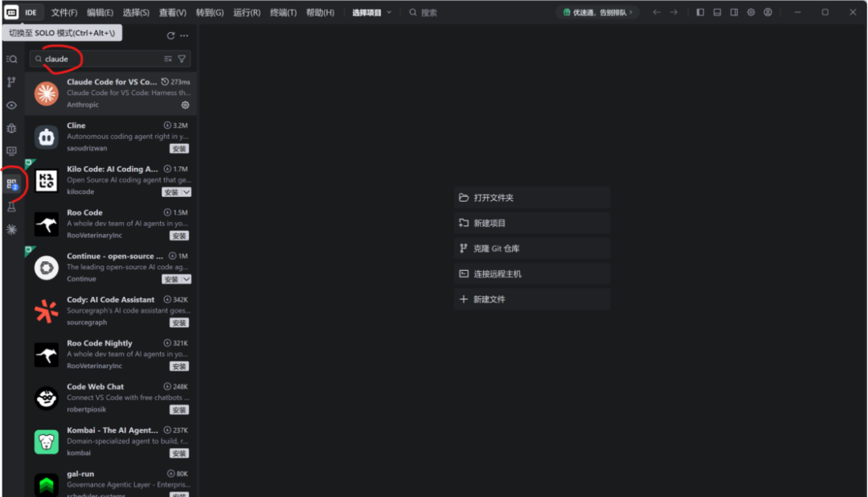The width and height of the screenshot is (868, 497).
Task: Open the Kombai extension green logo
Action: tap(47, 442)
